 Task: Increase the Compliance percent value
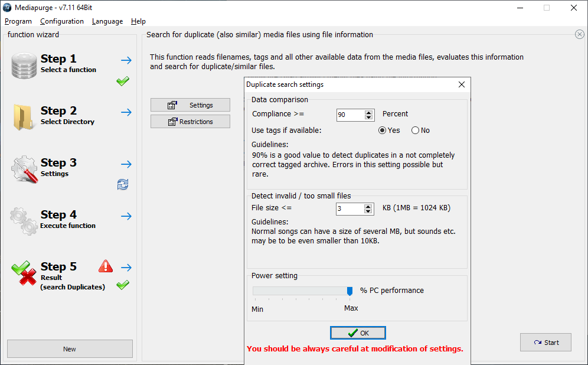coord(369,112)
